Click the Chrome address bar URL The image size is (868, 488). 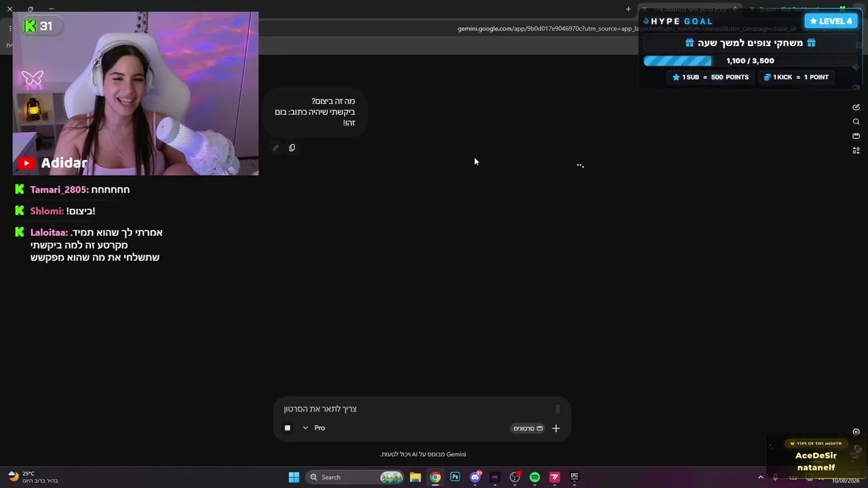click(627, 28)
